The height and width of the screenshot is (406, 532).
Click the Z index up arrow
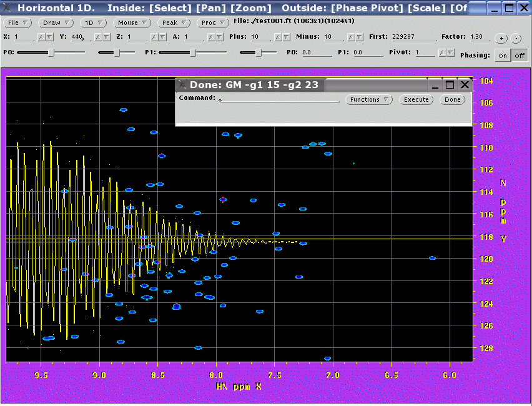pyautogui.click(x=155, y=37)
